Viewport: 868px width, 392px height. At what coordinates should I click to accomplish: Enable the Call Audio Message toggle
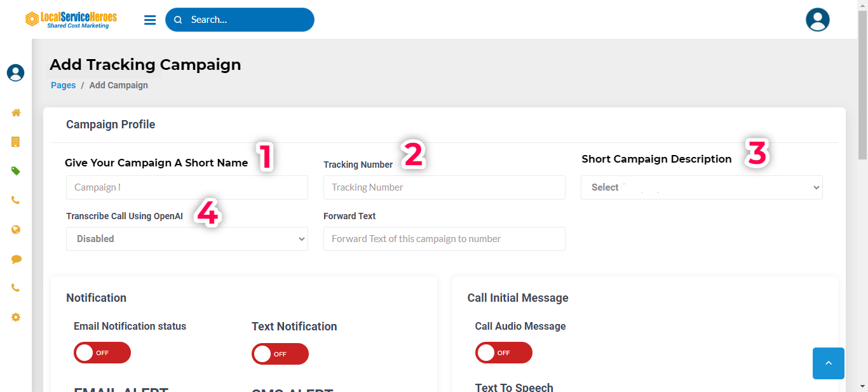click(503, 353)
